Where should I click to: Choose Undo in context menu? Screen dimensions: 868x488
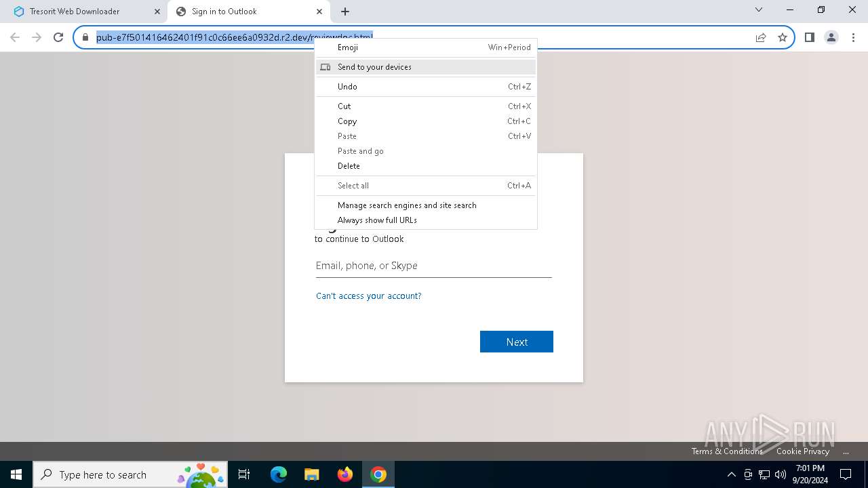click(x=426, y=87)
